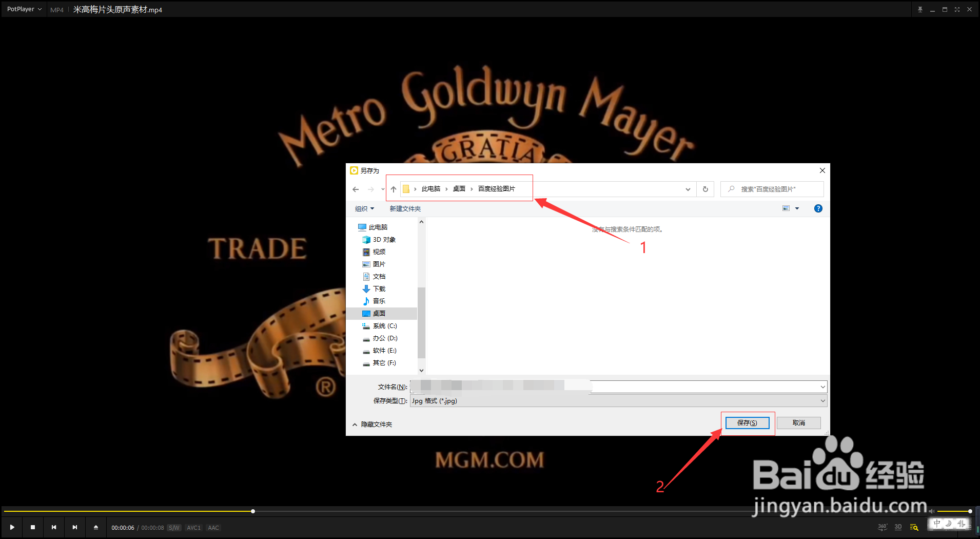Collapse folders with 隐藏文件夹

pyautogui.click(x=373, y=425)
